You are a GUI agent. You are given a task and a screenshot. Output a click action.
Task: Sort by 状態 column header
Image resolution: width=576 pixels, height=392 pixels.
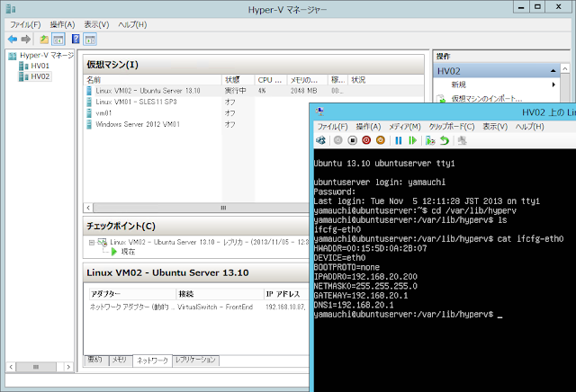pos(238,80)
